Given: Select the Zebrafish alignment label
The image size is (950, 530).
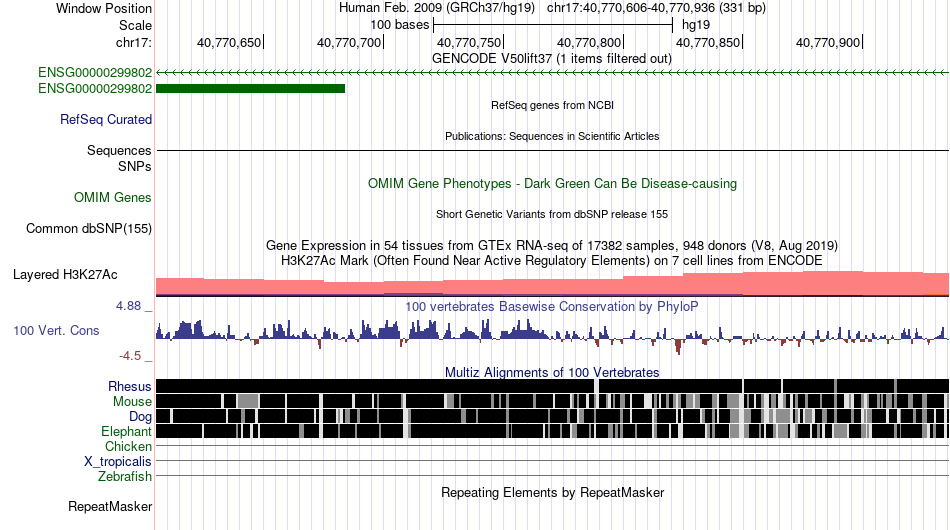Looking at the screenshot, I should click(125, 477).
